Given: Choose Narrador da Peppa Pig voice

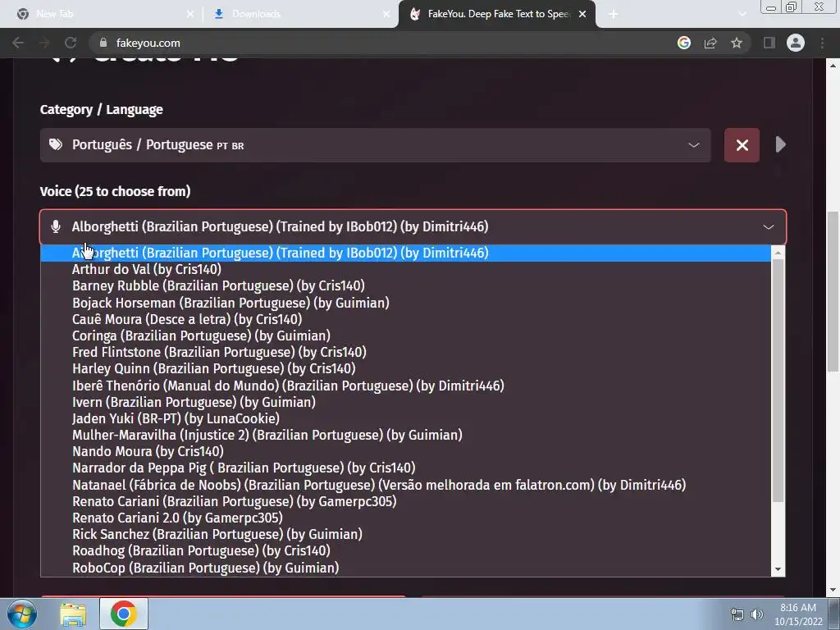Looking at the screenshot, I should 405,468.
